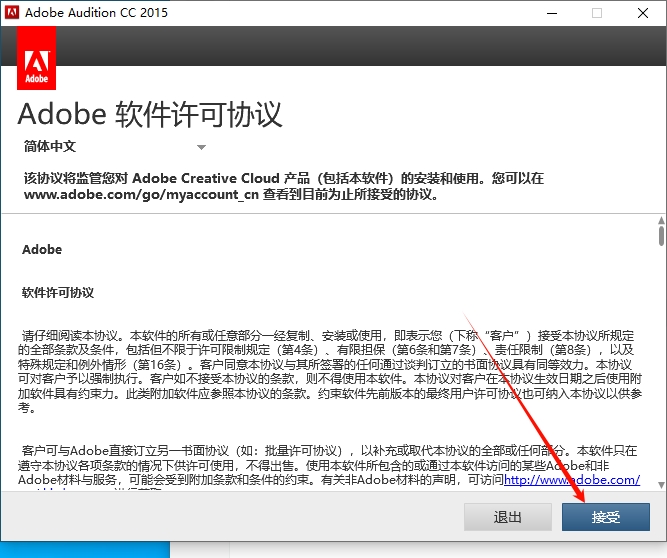Open the http://www.adobe.com/ hyperlink
The image size is (667, 558).
572,480
